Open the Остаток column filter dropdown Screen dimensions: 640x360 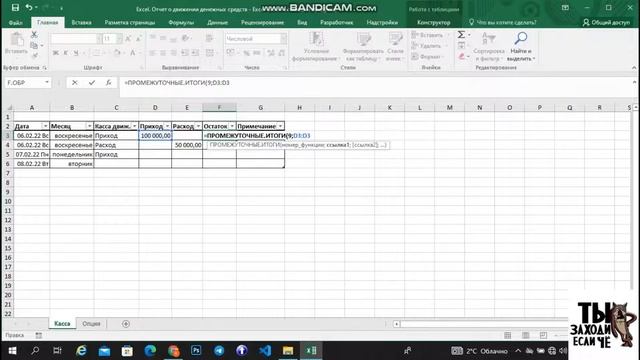pyautogui.click(x=232, y=126)
